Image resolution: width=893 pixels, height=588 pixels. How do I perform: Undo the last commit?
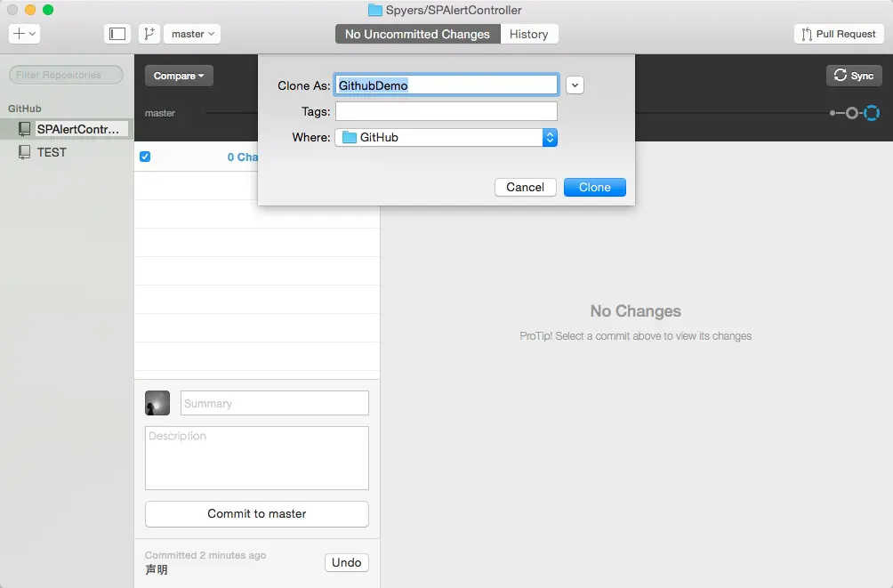(x=346, y=562)
